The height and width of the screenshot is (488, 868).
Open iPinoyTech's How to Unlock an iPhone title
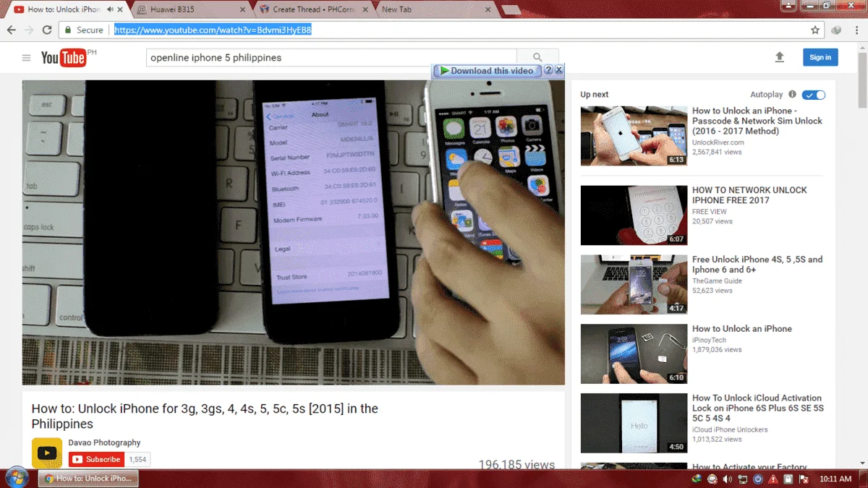tap(742, 328)
